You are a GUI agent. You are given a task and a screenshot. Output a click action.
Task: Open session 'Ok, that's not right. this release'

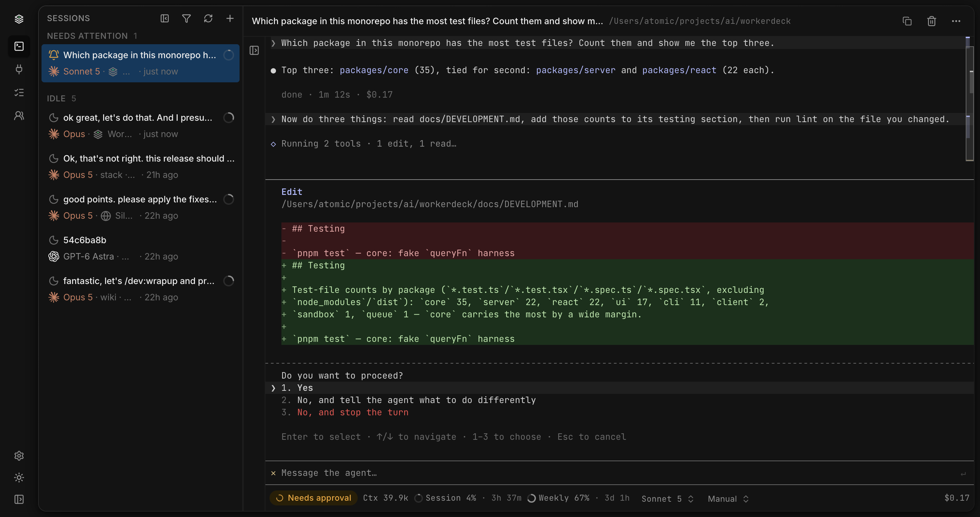click(141, 167)
